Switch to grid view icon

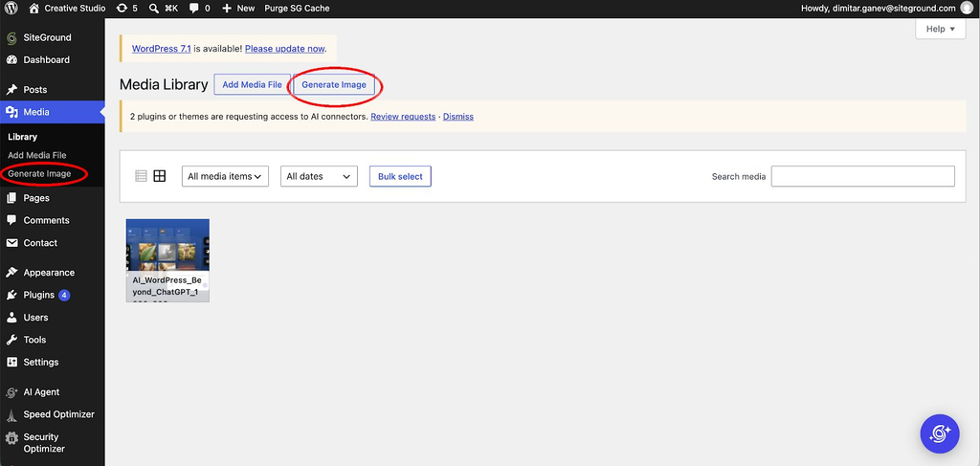click(160, 176)
